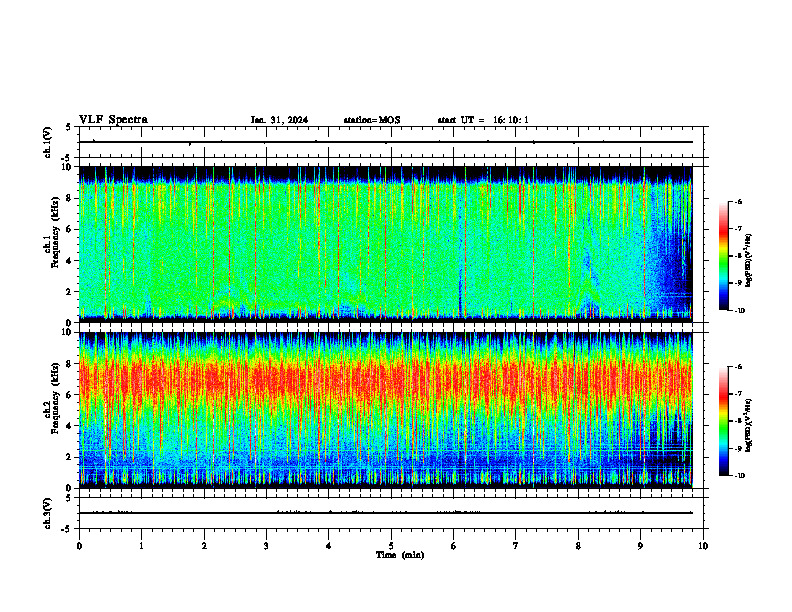Click the ch.3(V) waveform axis label
This screenshot has width=792, height=612.
tap(48, 513)
